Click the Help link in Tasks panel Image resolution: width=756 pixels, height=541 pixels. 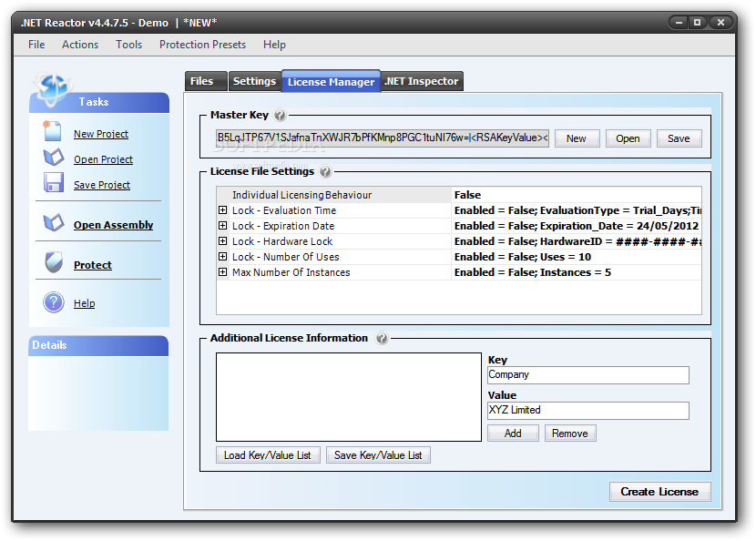click(x=85, y=303)
